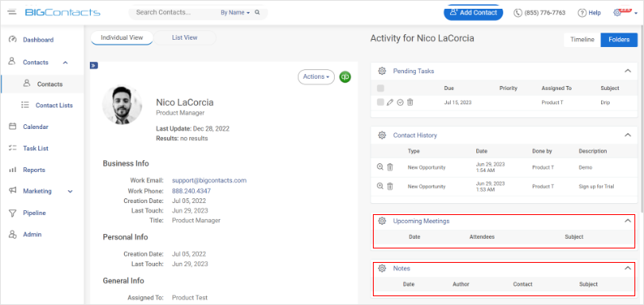Open Admin in sidebar

click(32, 234)
